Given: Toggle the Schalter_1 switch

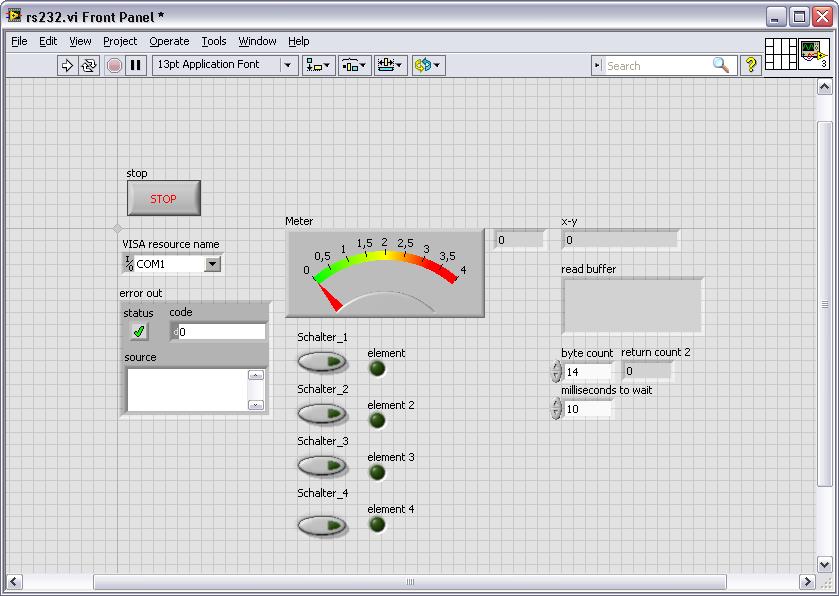Looking at the screenshot, I should point(322,362).
